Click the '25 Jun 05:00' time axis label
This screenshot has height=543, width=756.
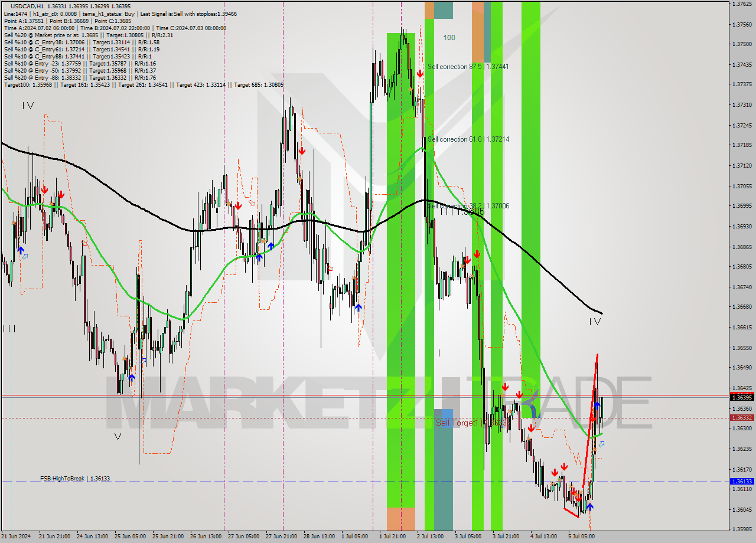point(131,537)
